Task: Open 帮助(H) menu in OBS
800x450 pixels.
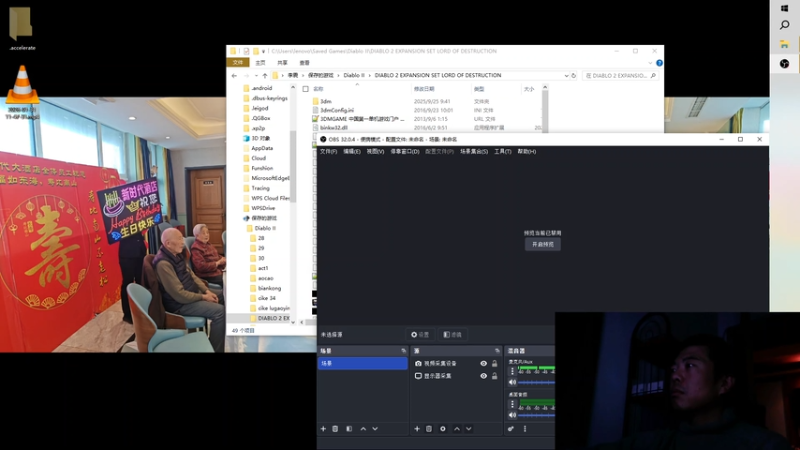Action: [x=527, y=152]
